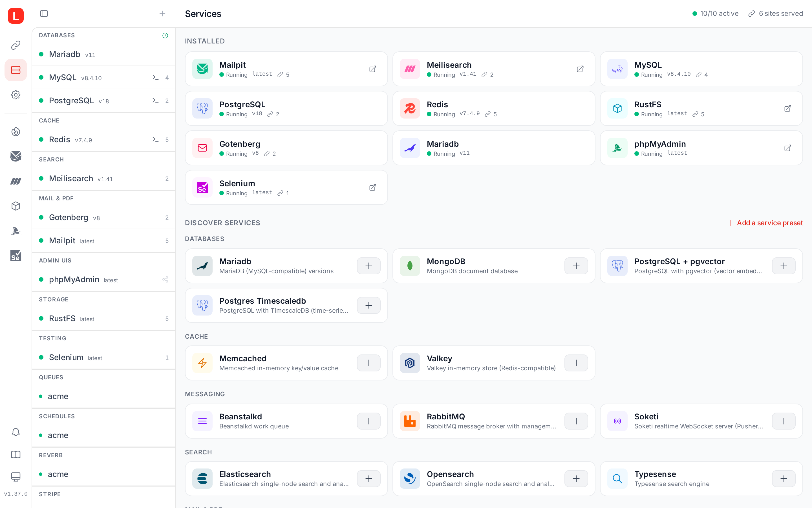The height and width of the screenshot is (508, 812).
Task: Click the 6 sites served indicator
Action: (x=775, y=14)
